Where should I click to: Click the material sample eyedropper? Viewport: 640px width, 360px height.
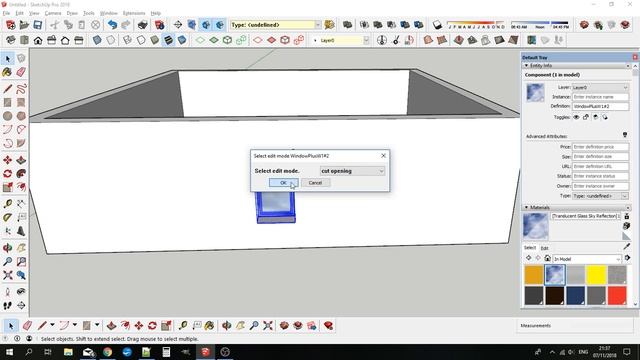tap(627, 246)
